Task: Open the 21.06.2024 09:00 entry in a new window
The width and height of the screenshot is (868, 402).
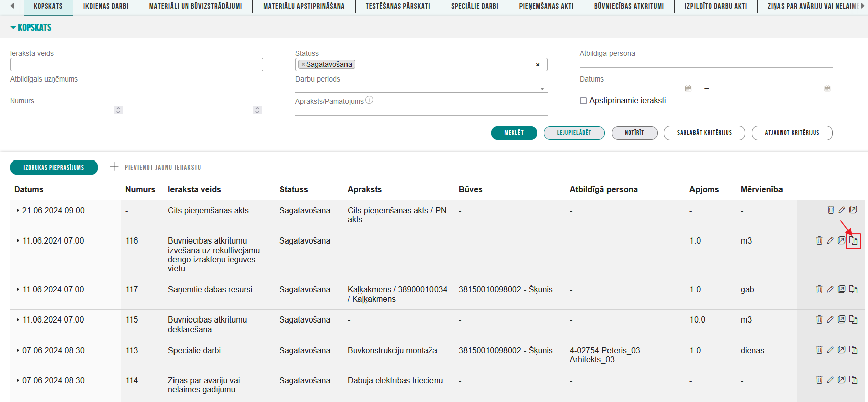Action: point(853,210)
